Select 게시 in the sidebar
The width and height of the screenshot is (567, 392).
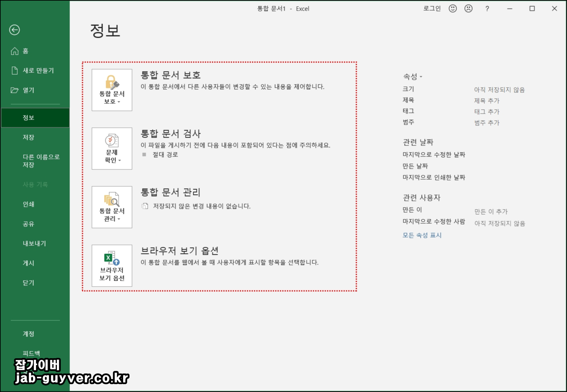click(x=35, y=263)
